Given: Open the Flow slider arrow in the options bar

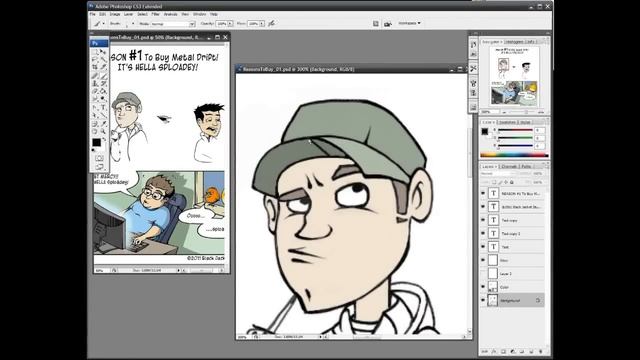Looking at the screenshot, I should pos(262,24).
